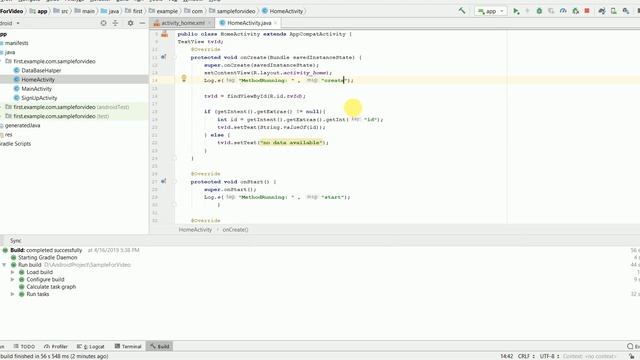Screen dimensions: 640x360
Task: Click the example breadcrumb in navigation bar
Action: coord(163,11)
